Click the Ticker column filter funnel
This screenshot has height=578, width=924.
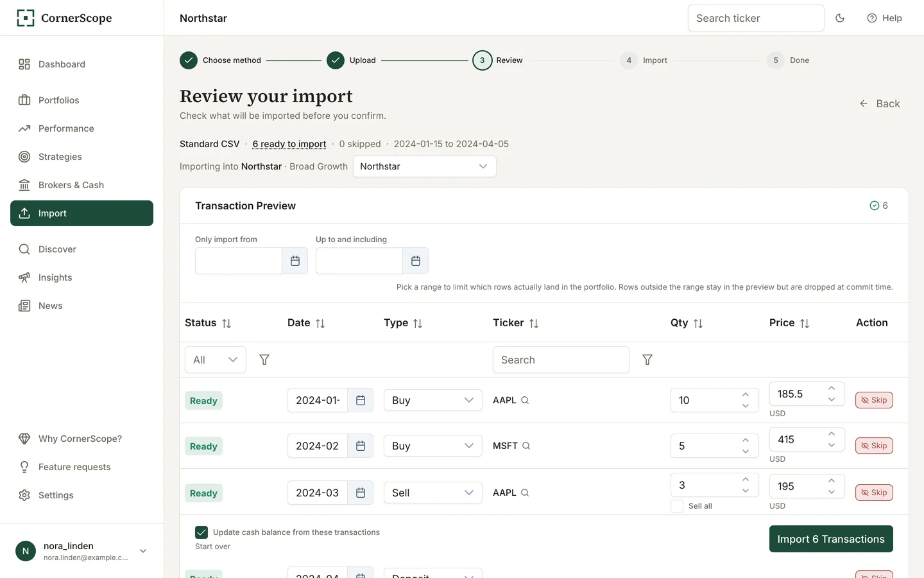point(647,360)
